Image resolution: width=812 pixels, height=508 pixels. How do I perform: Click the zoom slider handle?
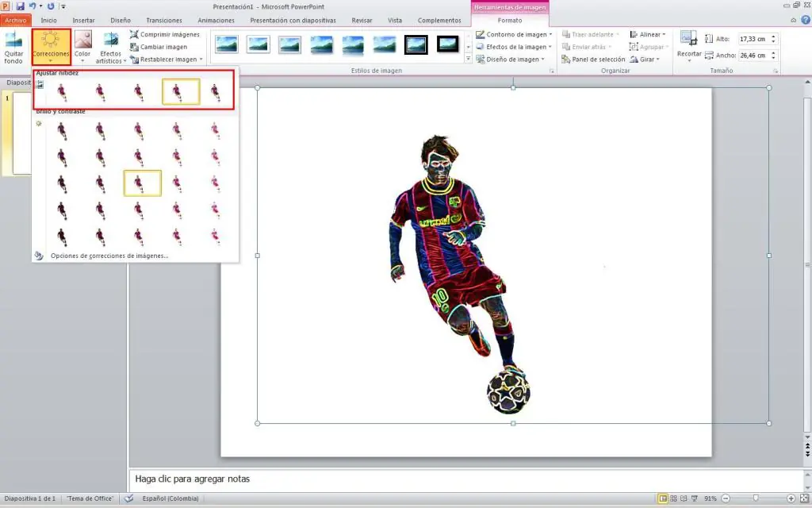[x=756, y=498]
